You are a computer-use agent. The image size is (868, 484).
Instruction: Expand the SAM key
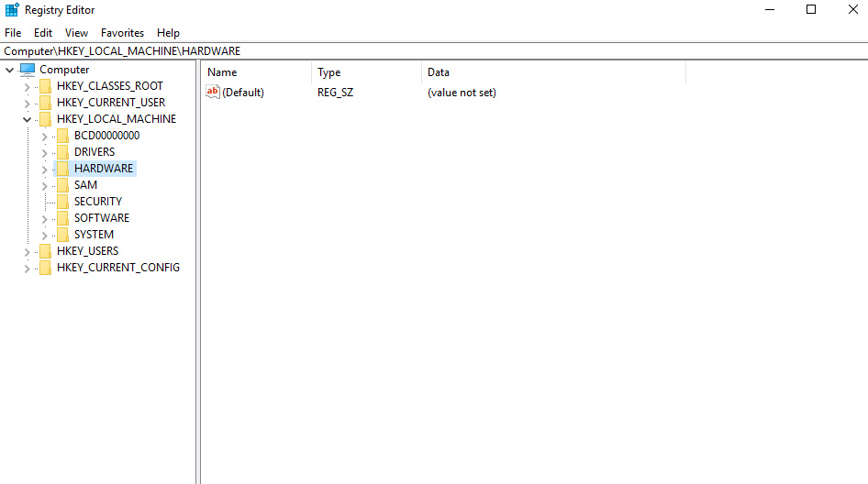45,186
